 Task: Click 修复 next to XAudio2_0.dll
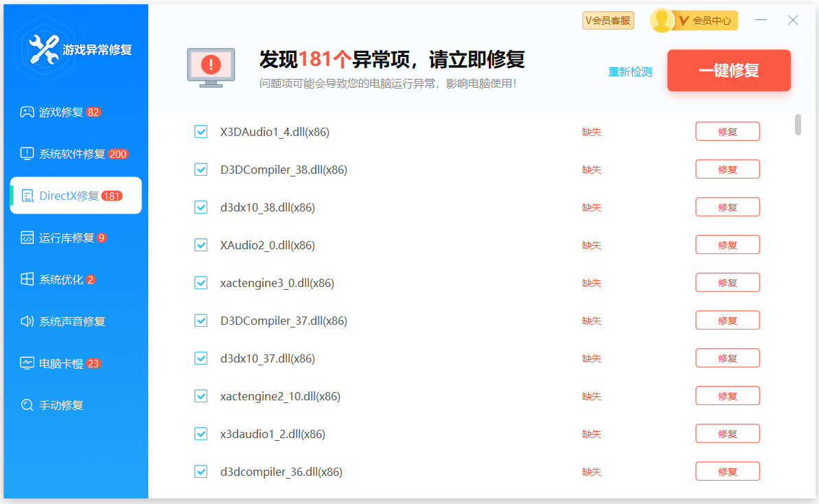727,244
